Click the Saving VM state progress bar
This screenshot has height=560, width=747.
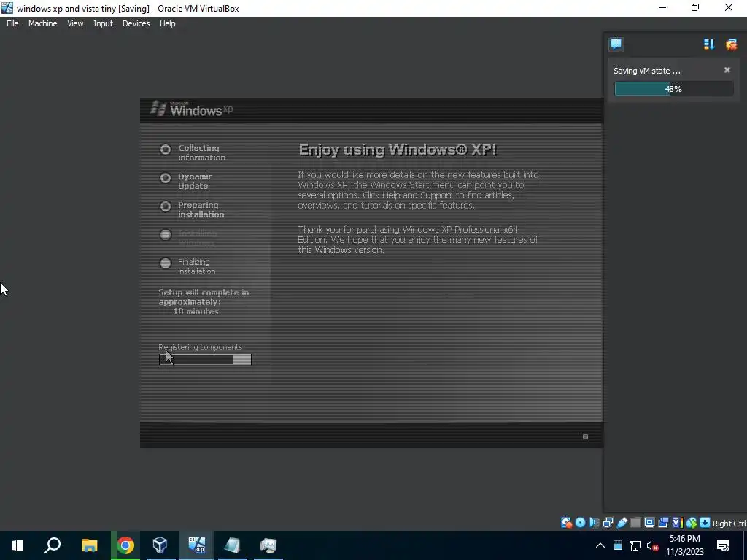(673, 88)
